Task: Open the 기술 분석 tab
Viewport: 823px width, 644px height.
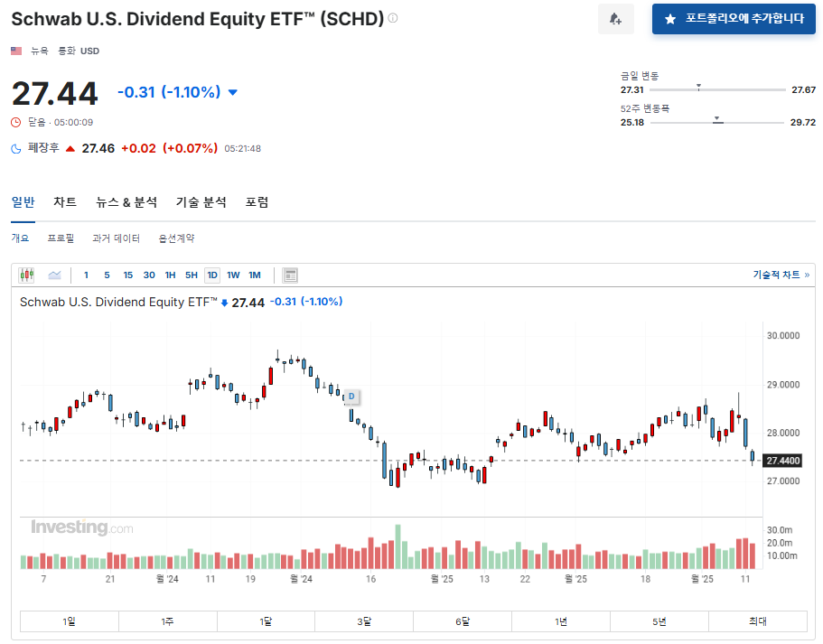Action: 201,202
